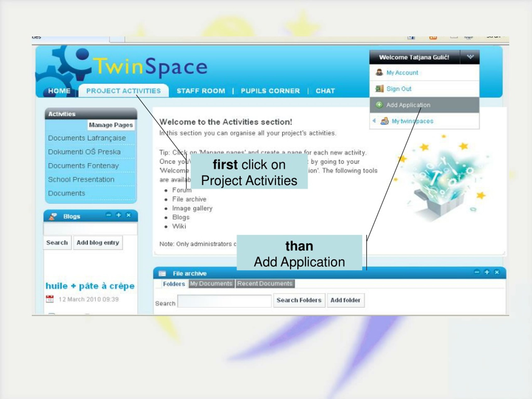Click the Search Folders button

coord(299,300)
